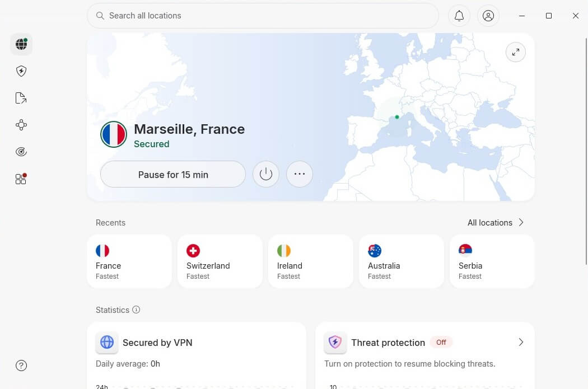The width and height of the screenshot is (588, 389).
Task: Click the green Marseille dot on map
Action: [x=397, y=117]
